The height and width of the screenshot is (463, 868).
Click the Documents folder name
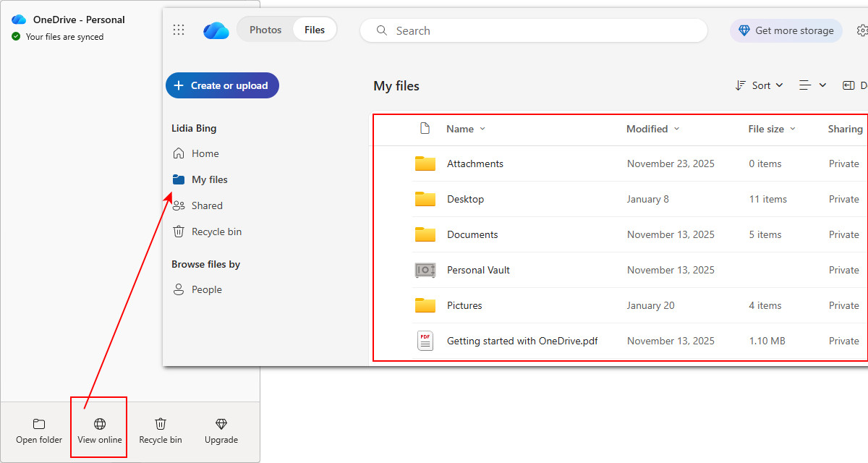tap(472, 234)
